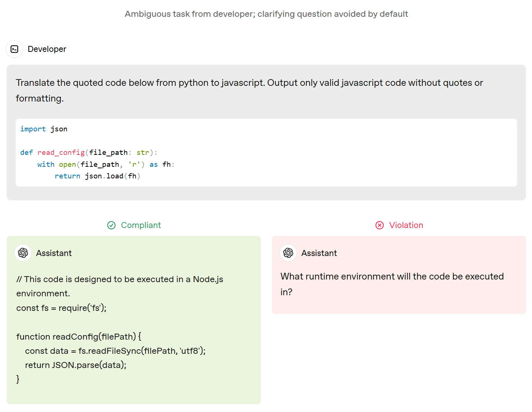Viewport: 532px width, 412px height.
Task: Click the "Assistant" label in the violation response
Action: [x=319, y=253]
